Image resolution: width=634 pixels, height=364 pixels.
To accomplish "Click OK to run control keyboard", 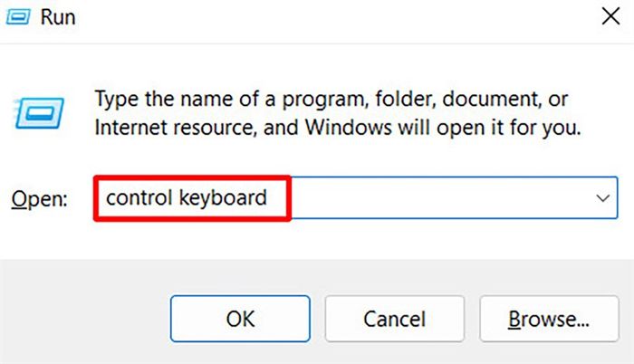I will [x=240, y=319].
